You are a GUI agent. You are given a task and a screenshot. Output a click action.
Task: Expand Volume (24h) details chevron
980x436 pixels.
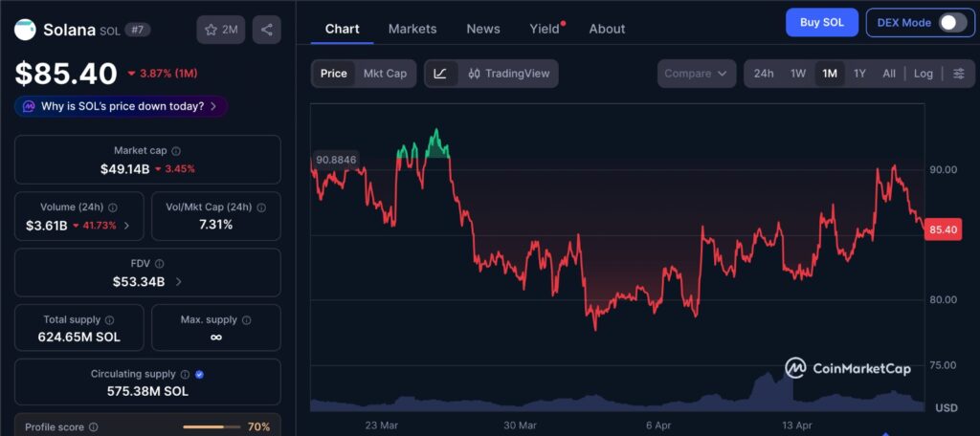(127, 226)
